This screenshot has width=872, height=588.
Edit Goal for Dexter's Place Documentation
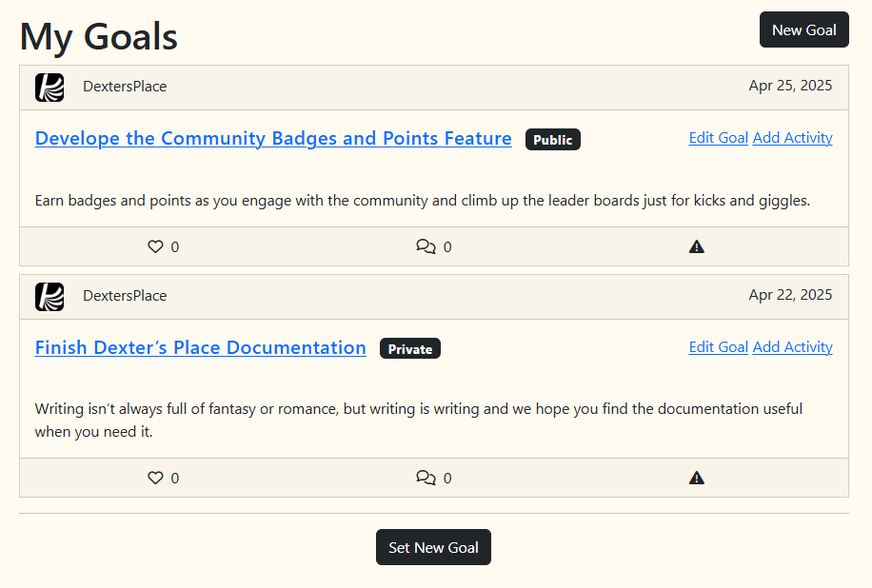tap(718, 347)
